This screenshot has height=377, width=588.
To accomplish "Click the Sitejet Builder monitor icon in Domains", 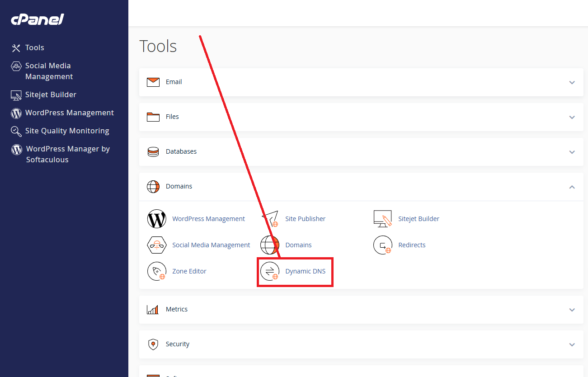I will [x=383, y=219].
